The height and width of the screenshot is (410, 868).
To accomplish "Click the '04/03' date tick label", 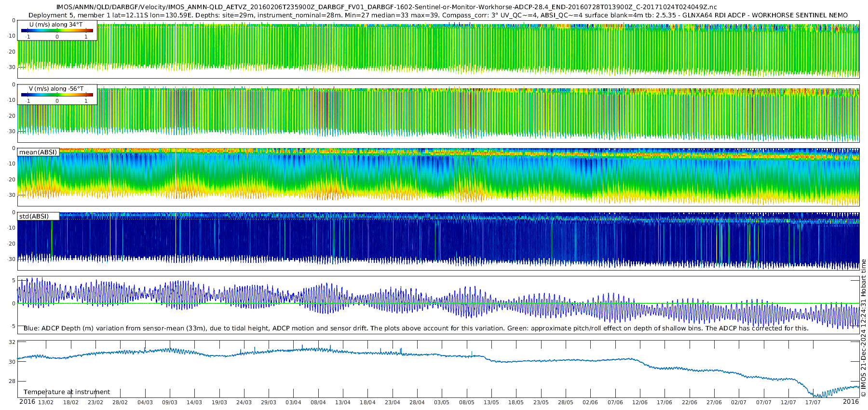I will (x=145, y=402).
